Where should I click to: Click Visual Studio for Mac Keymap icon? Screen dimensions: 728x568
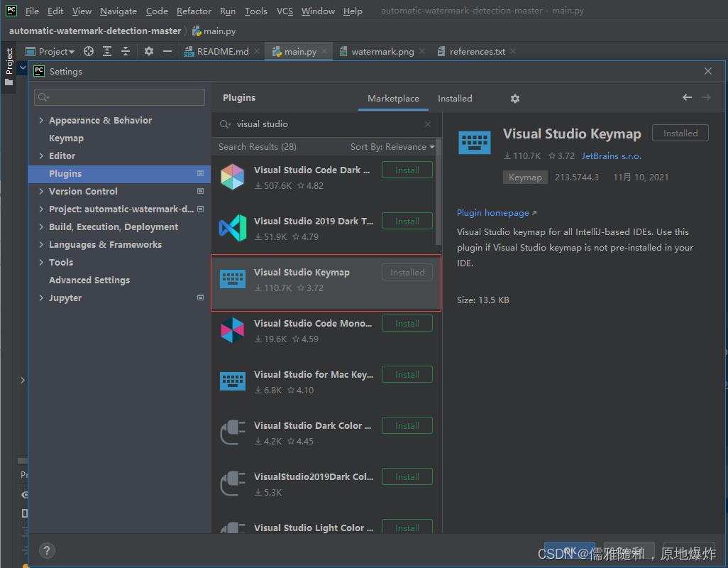click(x=232, y=381)
